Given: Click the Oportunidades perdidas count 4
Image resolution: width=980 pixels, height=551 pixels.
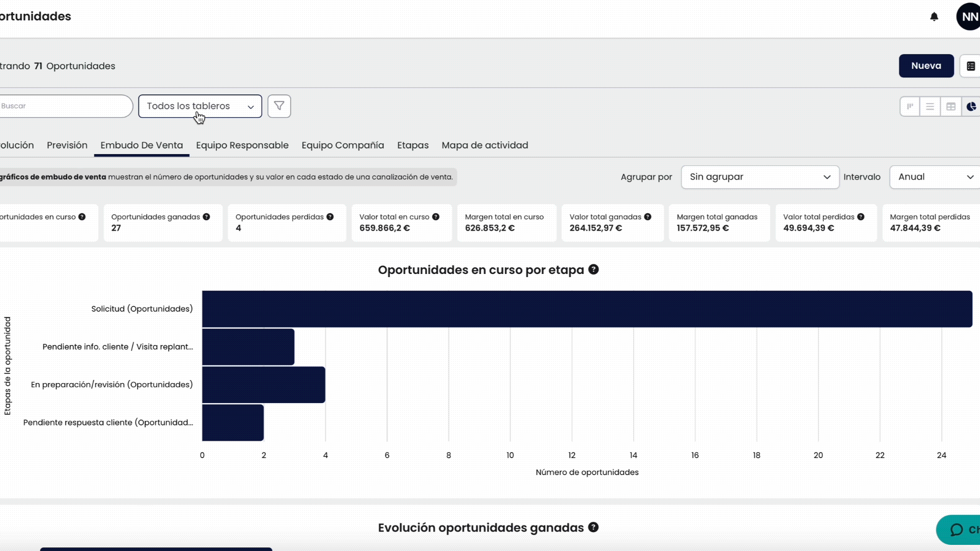Looking at the screenshot, I should click(x=238, y=228).
